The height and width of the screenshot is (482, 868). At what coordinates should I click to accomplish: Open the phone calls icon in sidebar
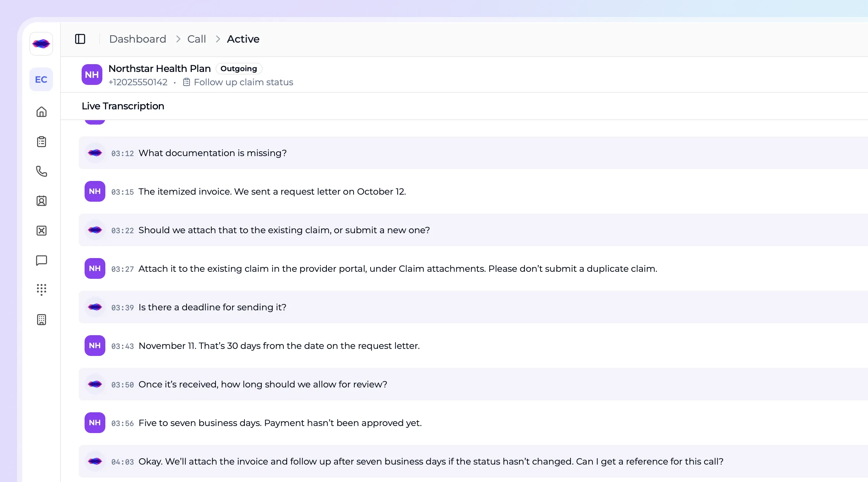coord(42,171)
